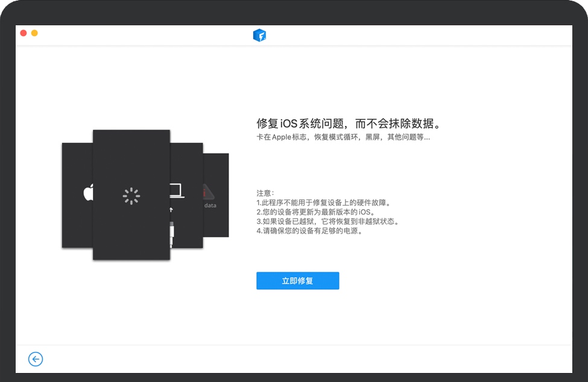Minimize the window with yellow button
588x382 pixels.
pyautogui.click(x=34, y=33)
